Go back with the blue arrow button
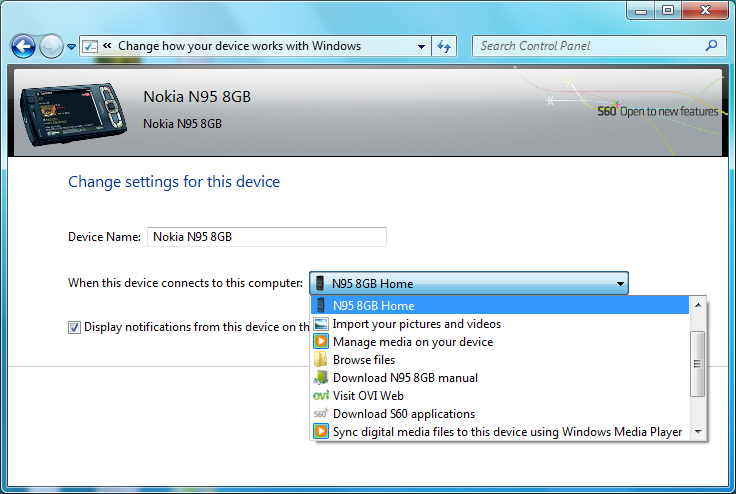The height and width of the screenshot is (494, 736). 23,46
